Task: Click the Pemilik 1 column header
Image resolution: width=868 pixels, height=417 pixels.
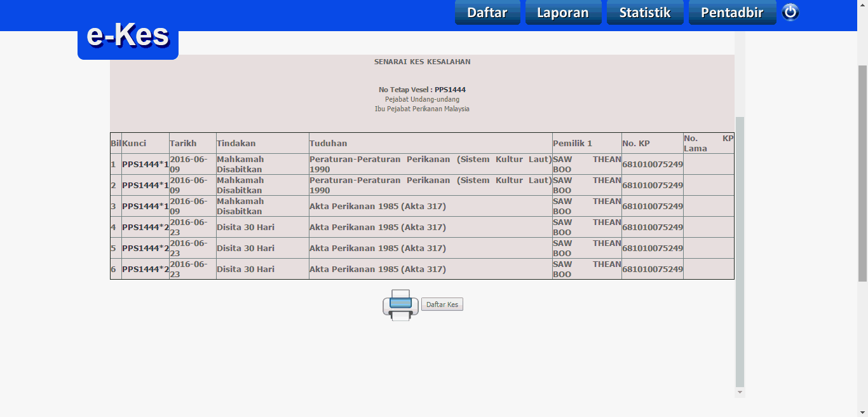Action: coord(573,143)
